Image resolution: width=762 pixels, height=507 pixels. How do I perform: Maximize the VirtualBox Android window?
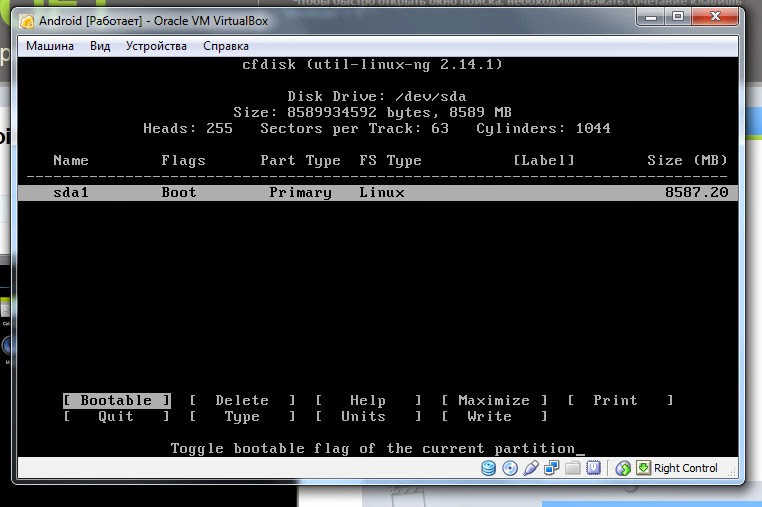point(678,17)
